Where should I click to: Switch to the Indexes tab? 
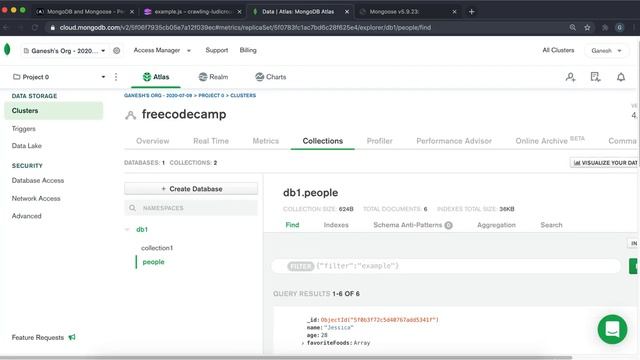(336, 225)
